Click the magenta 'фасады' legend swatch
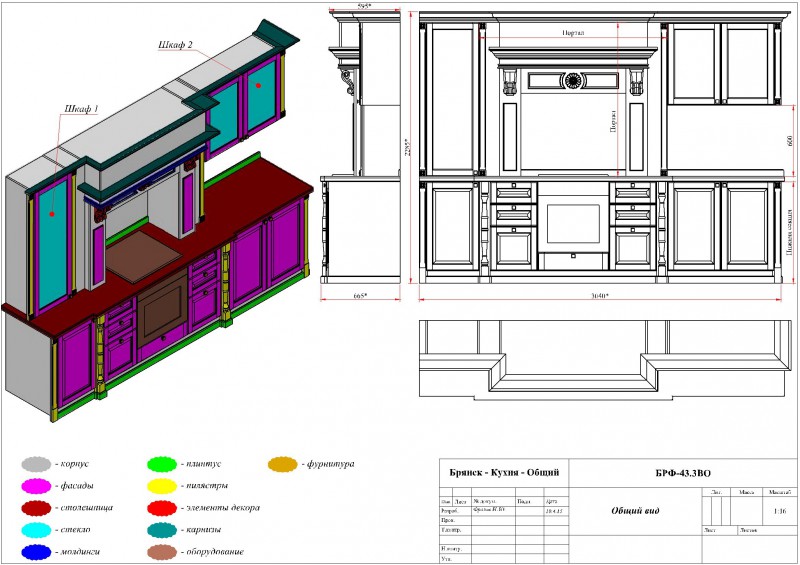Screen dimensions: 800x565 36,486
